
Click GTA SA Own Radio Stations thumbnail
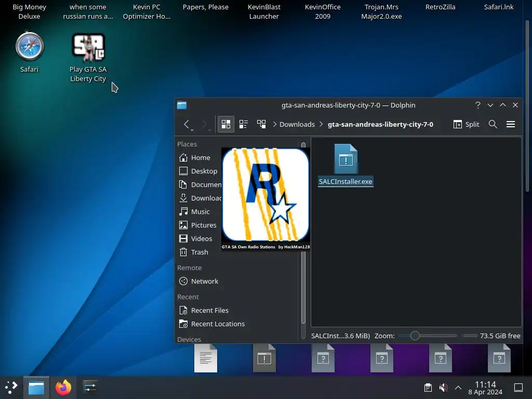[265, 199]
